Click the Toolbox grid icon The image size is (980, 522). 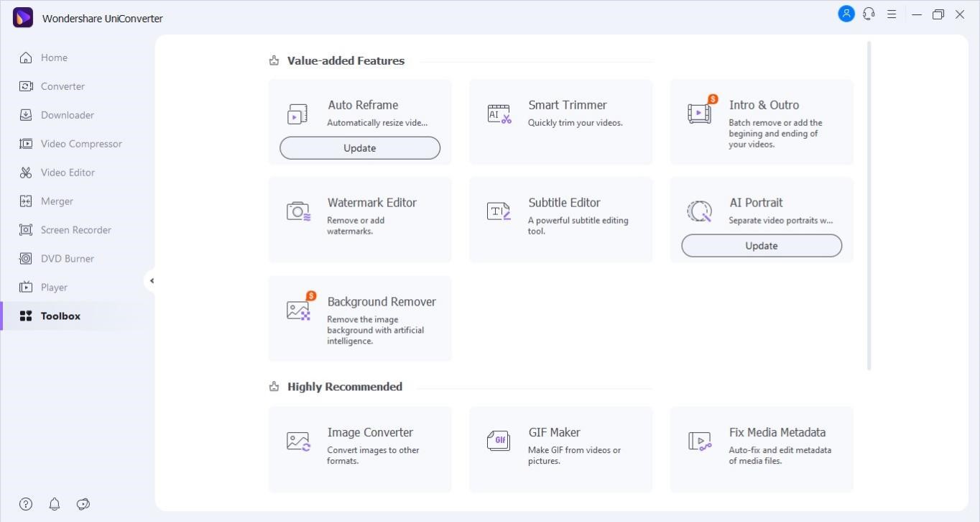click(x=26, y=316)
